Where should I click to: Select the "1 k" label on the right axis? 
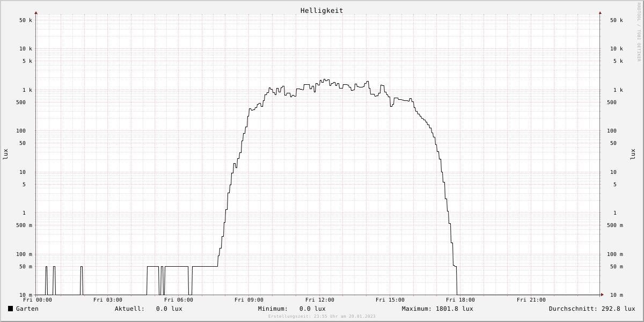(618, 90)
